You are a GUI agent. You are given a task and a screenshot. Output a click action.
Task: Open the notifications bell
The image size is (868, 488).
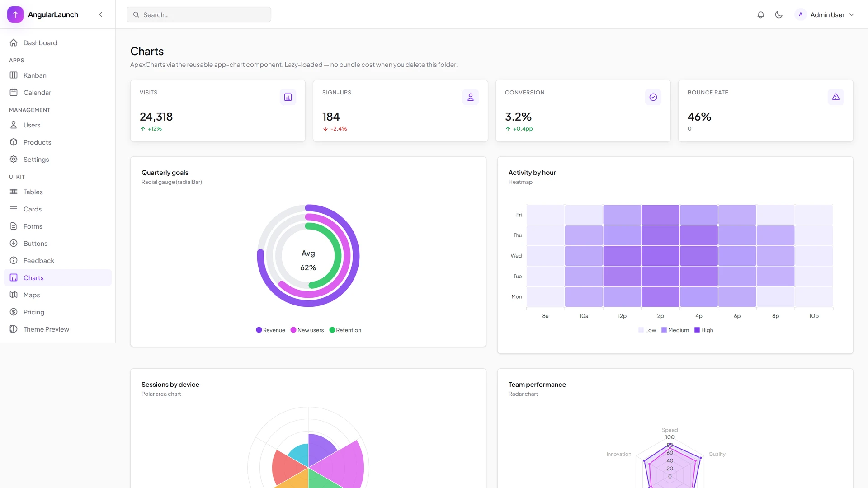[x=761, y=14]
